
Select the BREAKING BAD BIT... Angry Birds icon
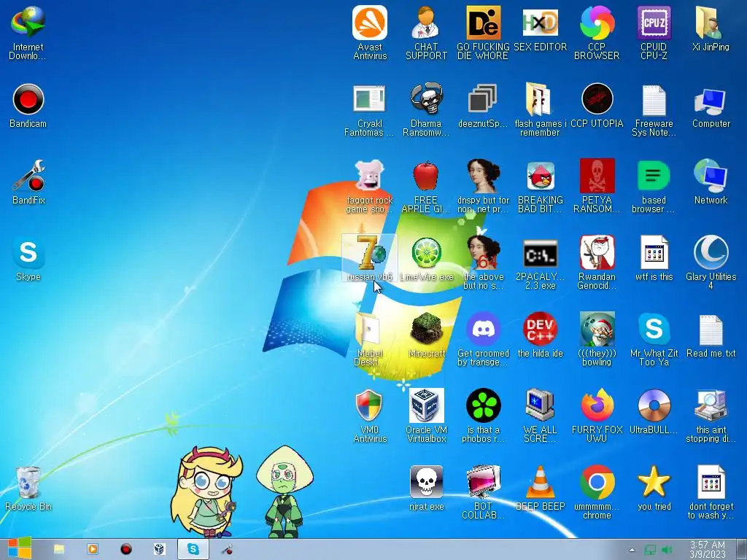click(x=541, y=187)
